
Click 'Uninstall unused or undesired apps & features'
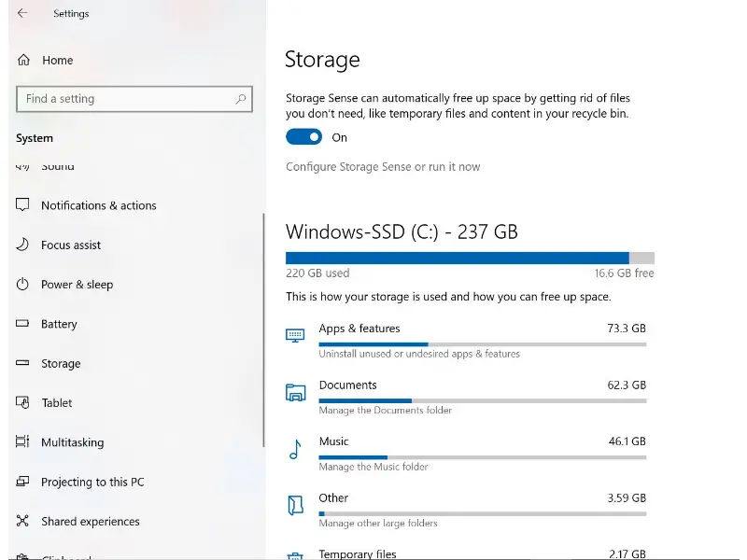(x=419, y=354)
